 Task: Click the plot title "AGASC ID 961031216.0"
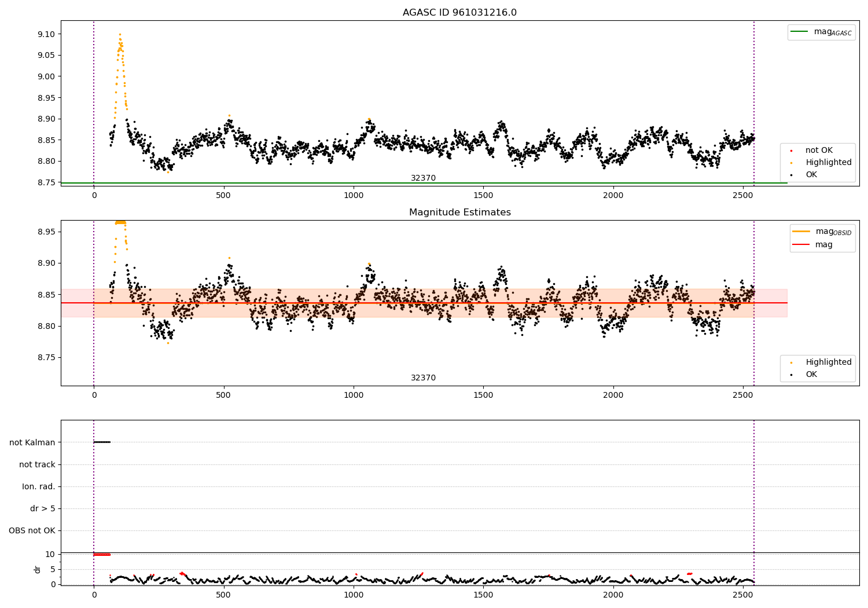pyautogui.click(x=459, y=12)
